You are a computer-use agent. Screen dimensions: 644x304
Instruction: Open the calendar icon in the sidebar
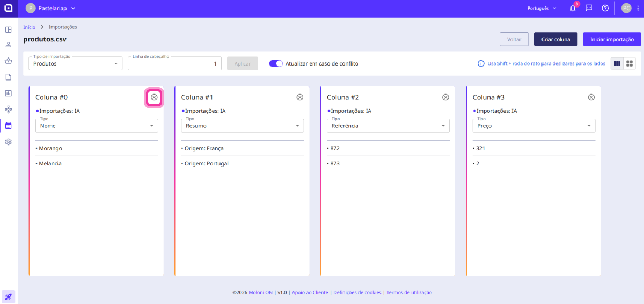tap(9, 126)
